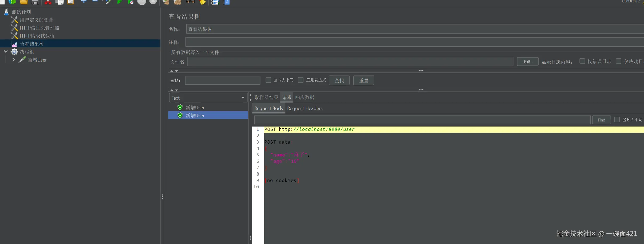
Task: Select HTTP请求默认值 in the tree
Action: [37, 36]
